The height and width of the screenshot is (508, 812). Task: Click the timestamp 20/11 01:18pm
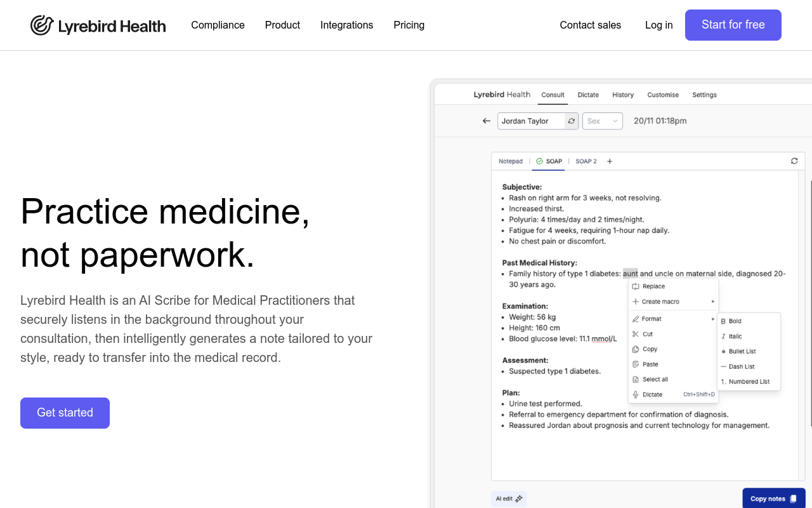point(660,121)
